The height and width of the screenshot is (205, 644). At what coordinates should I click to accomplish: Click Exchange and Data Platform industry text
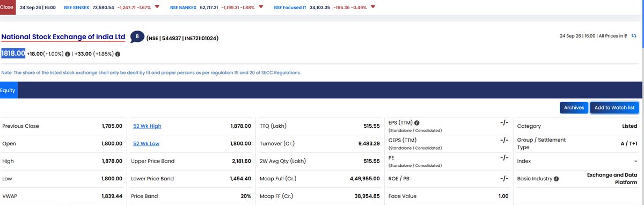[x=612, y=179]
